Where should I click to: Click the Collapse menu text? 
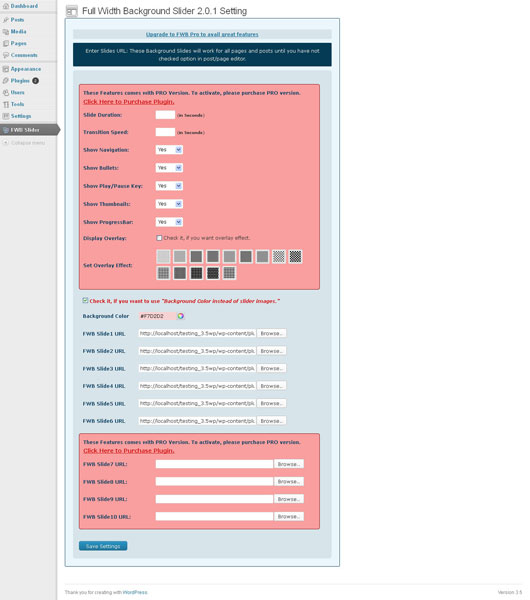(x=28, y=143)
